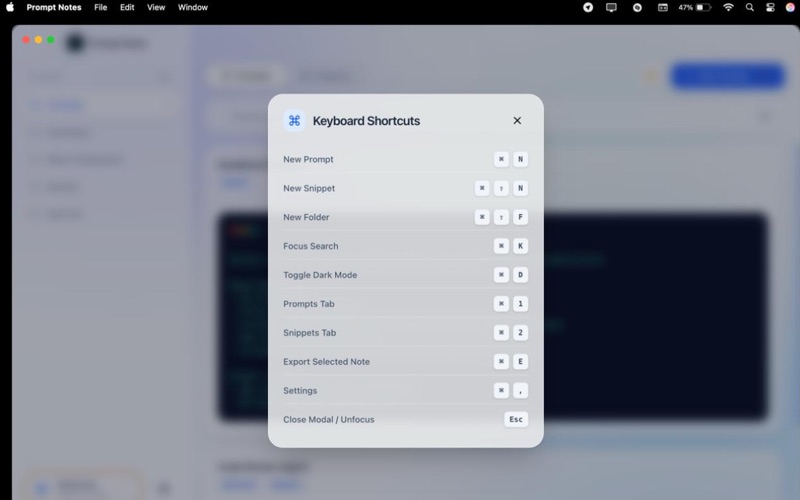
Task: Click the New Prompt shortcut row label
Action: coord(308,159)
